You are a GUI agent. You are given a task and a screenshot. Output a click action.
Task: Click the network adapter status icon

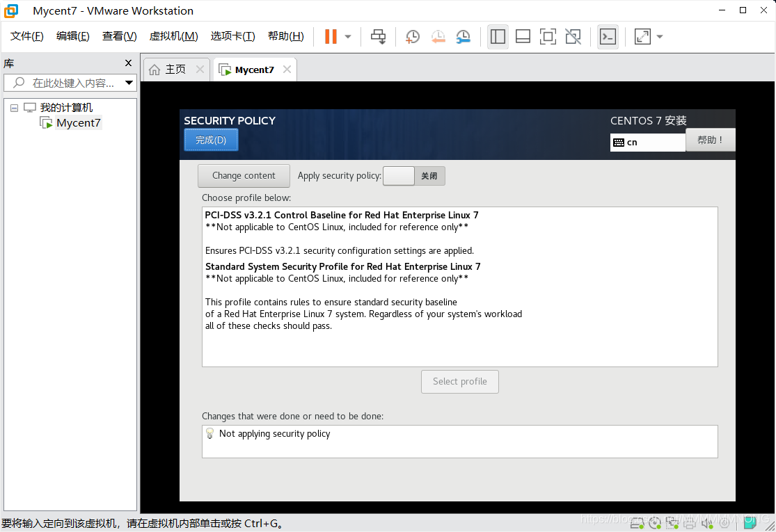(672, 522)
